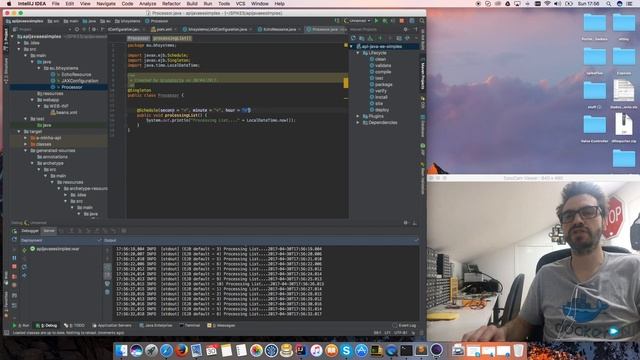Open iTunes from the Dock
Viewport: 640px width, 360px height.
316,350
